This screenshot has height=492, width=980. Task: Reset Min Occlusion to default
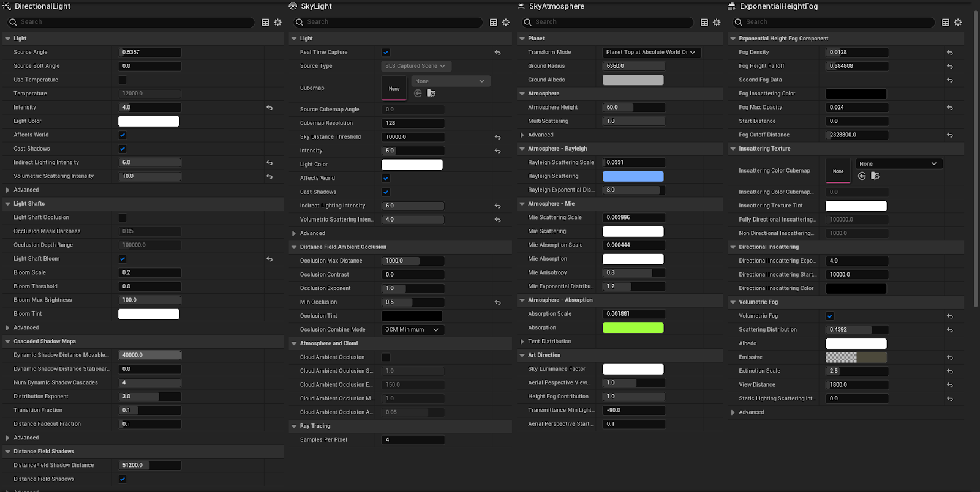pos(497,302)
